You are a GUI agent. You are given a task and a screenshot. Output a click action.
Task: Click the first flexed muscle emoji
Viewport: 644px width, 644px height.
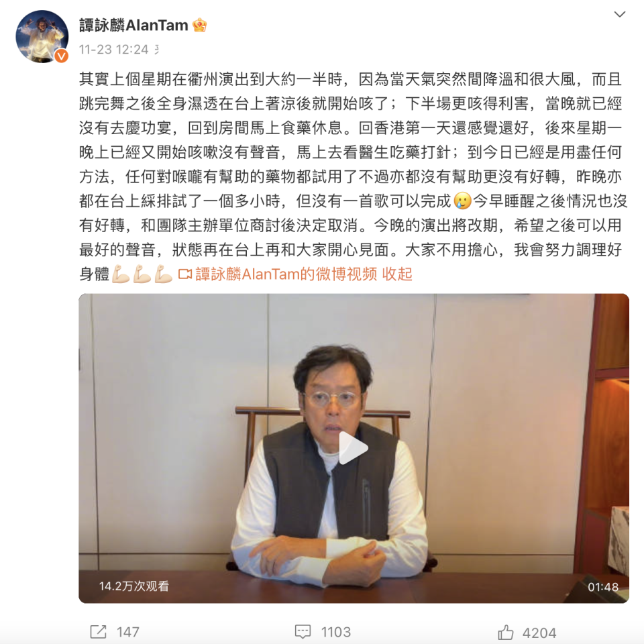click(120, 274)
